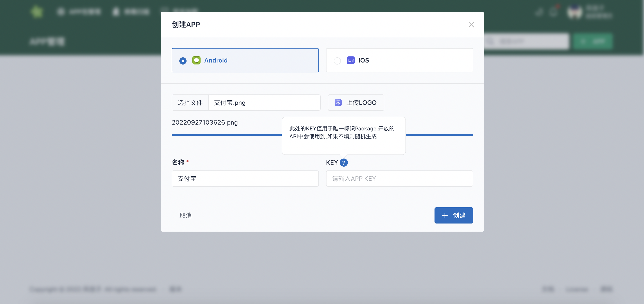Viewport: 644px width, 304px height.
Task: Click the green Android robot icon
Action: 196,60
